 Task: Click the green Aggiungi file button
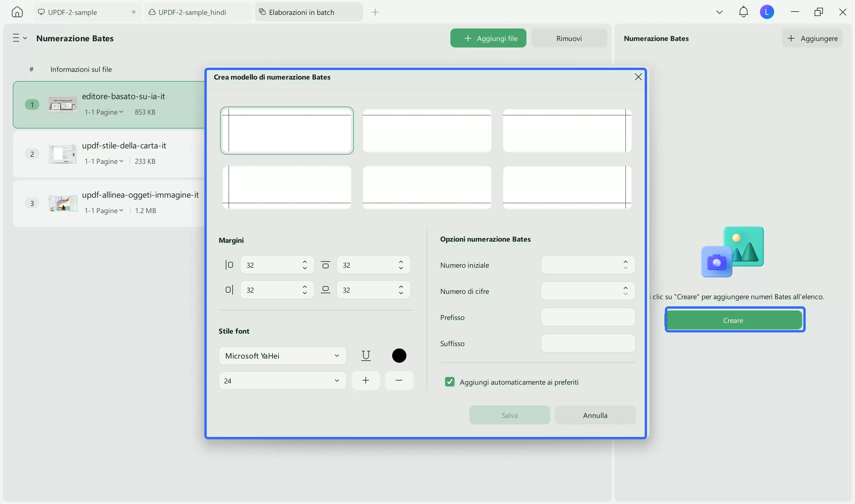[x=488, y=38]
